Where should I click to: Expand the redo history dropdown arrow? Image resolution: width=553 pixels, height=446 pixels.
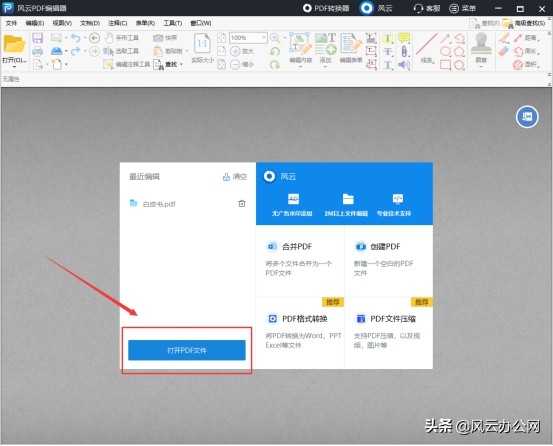coord(85,51)
